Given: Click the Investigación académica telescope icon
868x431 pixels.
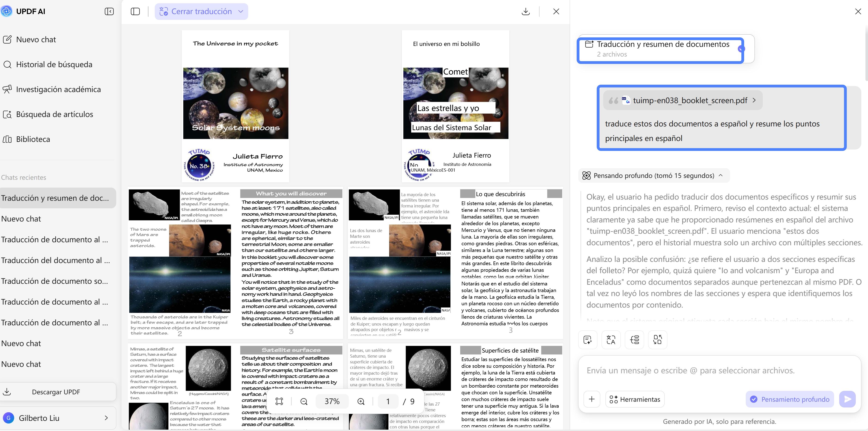Looking at the screenshot, I should [x=7, y=89].
